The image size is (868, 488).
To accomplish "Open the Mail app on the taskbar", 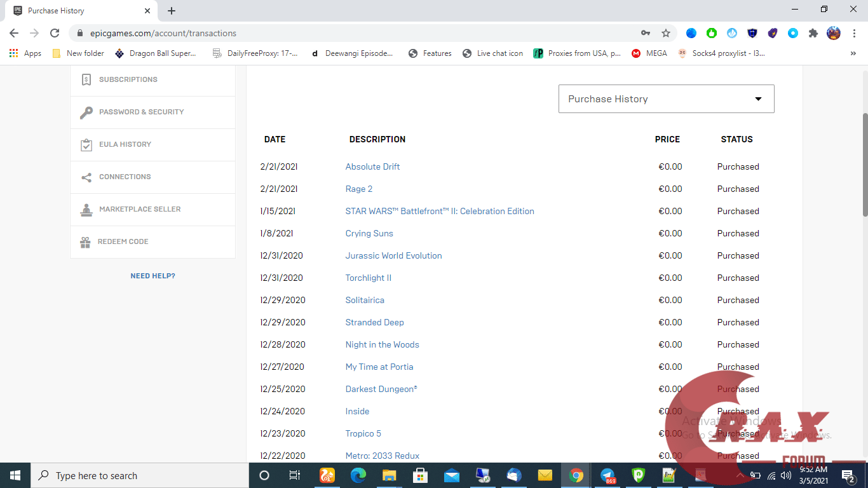I will pyautogui.click(x=452, y=475).
